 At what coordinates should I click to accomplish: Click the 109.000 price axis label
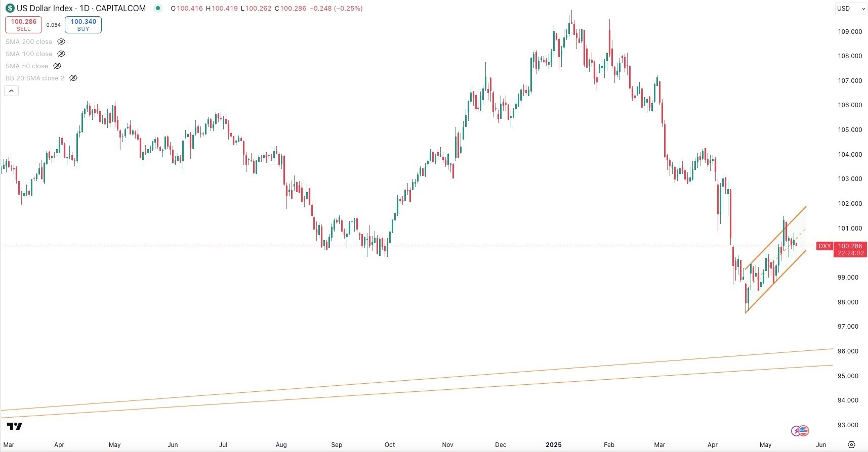click(850, 31)
